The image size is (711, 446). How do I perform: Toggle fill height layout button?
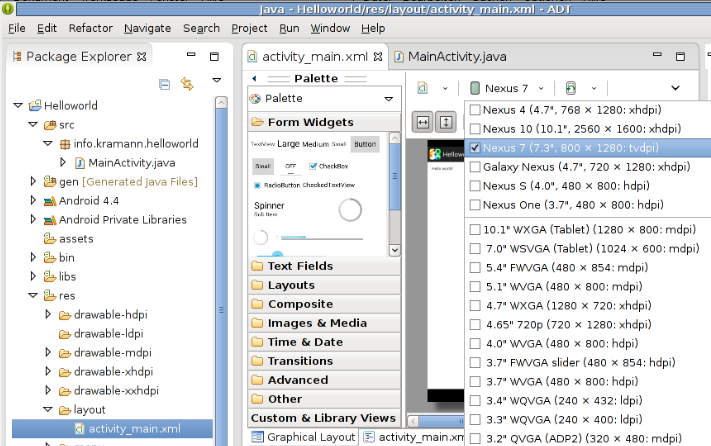tap(446, 122)
